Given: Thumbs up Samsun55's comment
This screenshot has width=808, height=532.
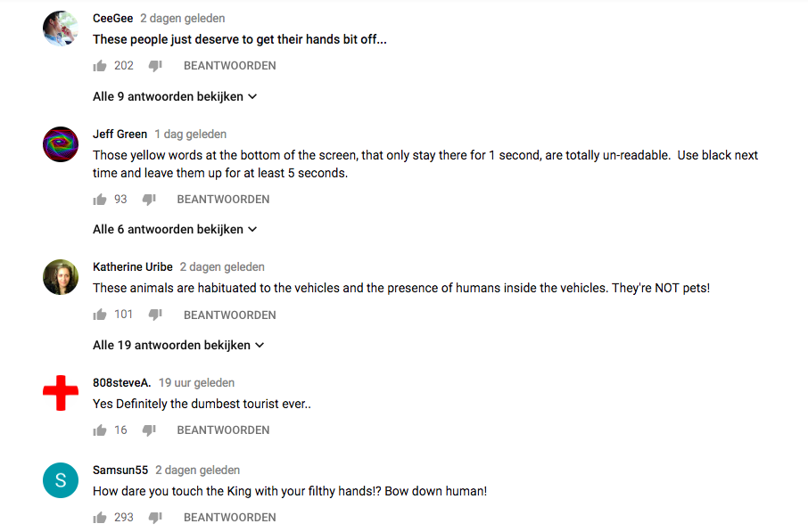Looking at the screenshot, I should [x=100, y=518].
